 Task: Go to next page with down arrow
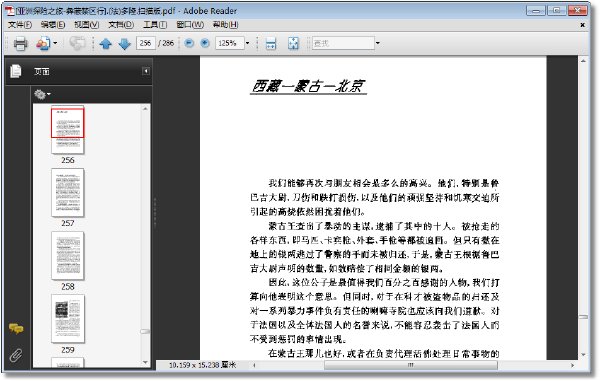pos(125,44)
